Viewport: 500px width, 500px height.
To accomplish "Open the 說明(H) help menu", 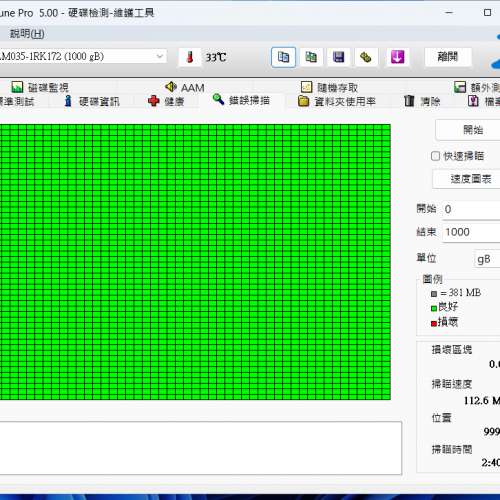I will click(27, 34).
